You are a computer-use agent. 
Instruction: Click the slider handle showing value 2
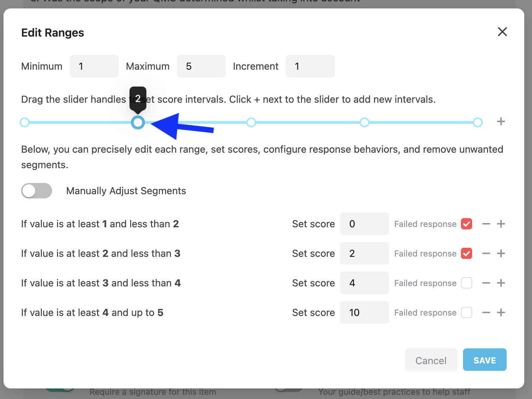(x=138, y=122)
